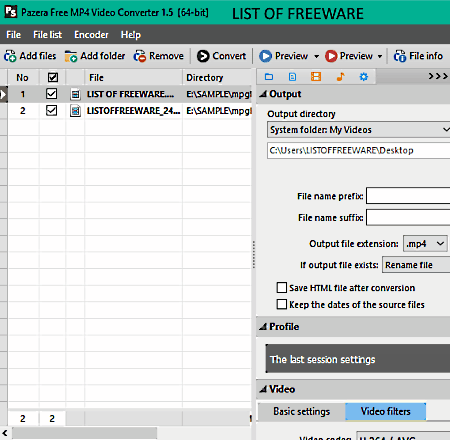Click the Add folder toolbar button
Image resolution: width=450 pixels, height=440 pixels.
95,56
